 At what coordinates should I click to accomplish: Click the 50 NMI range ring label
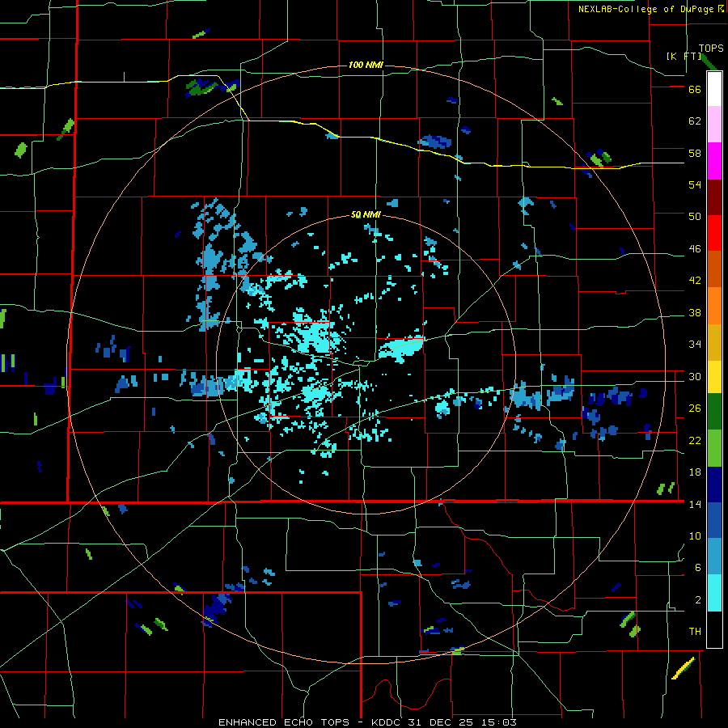tap(366, 214)
